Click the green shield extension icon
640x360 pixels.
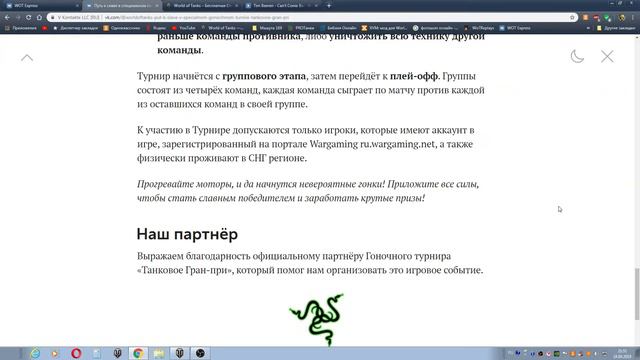coord(607,18)
